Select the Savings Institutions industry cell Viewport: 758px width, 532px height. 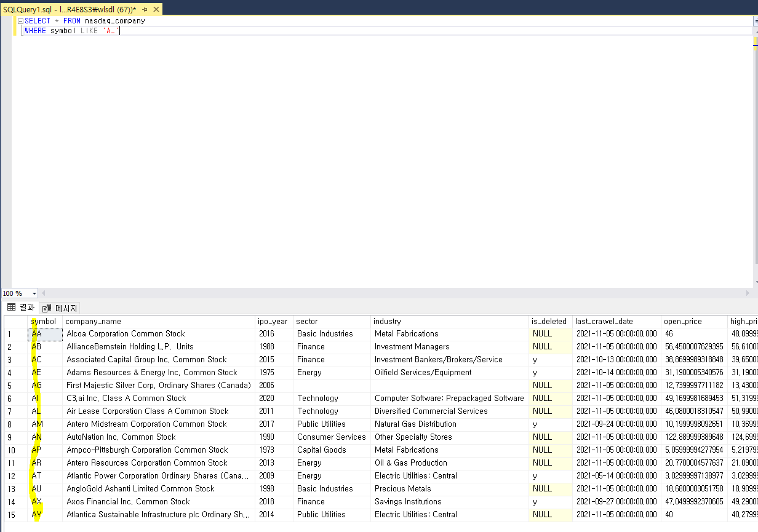coord(450,502)
